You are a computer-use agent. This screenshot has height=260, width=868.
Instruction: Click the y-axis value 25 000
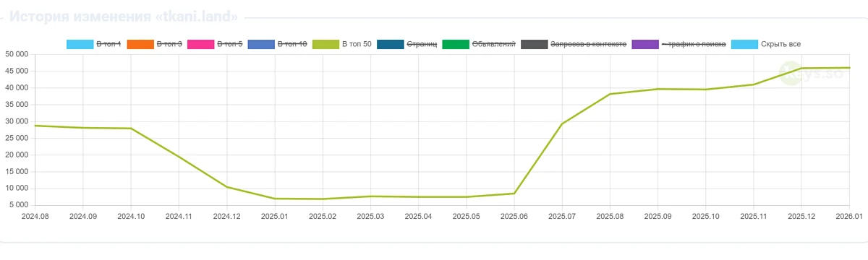(x=17, y=138)
